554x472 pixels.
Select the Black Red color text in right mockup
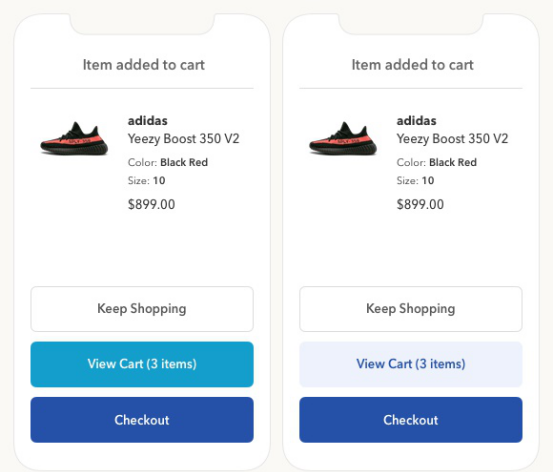tap(453, 163)
